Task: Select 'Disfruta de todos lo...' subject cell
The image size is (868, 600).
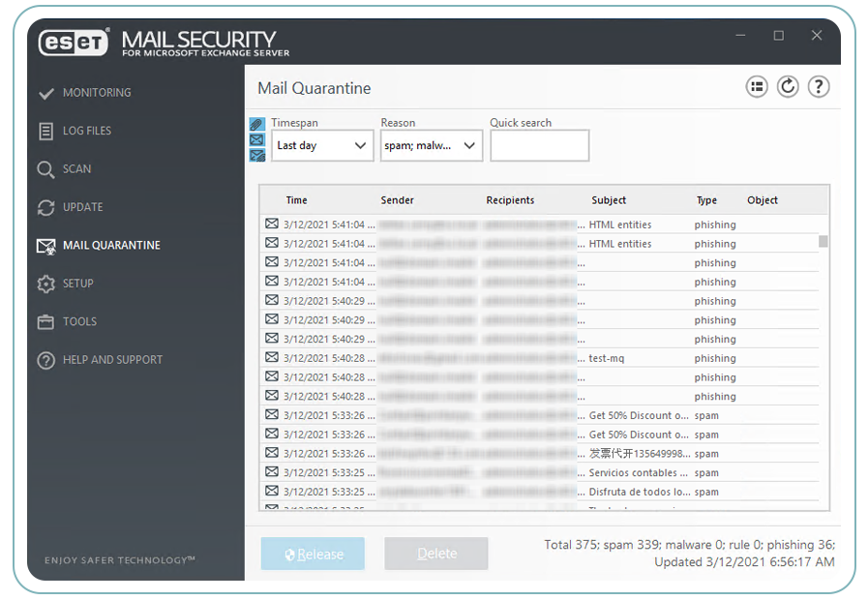Action: [x=640, y=492]
